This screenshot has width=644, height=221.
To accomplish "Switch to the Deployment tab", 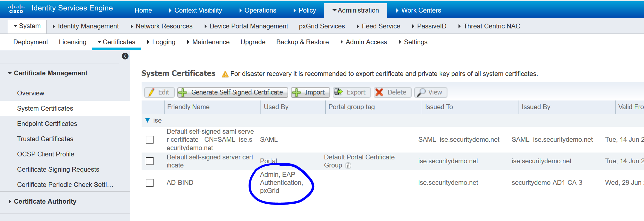I will pos(31,42).
